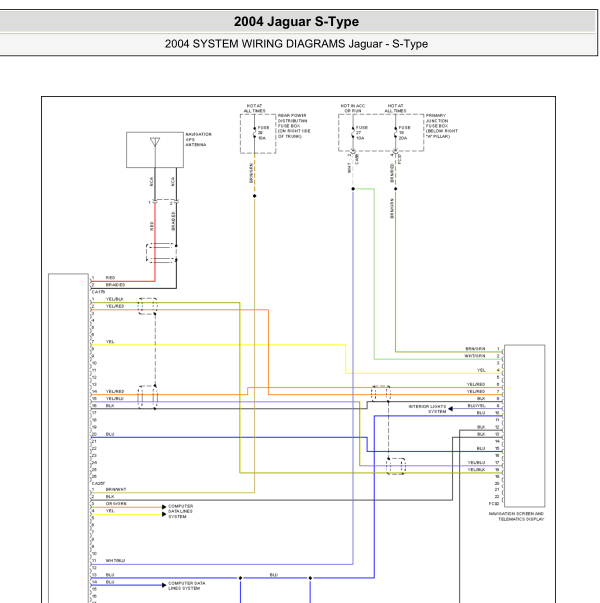
Task: Click the "YEL" label at CA257 pin 7
Action: tap(110, 342)
